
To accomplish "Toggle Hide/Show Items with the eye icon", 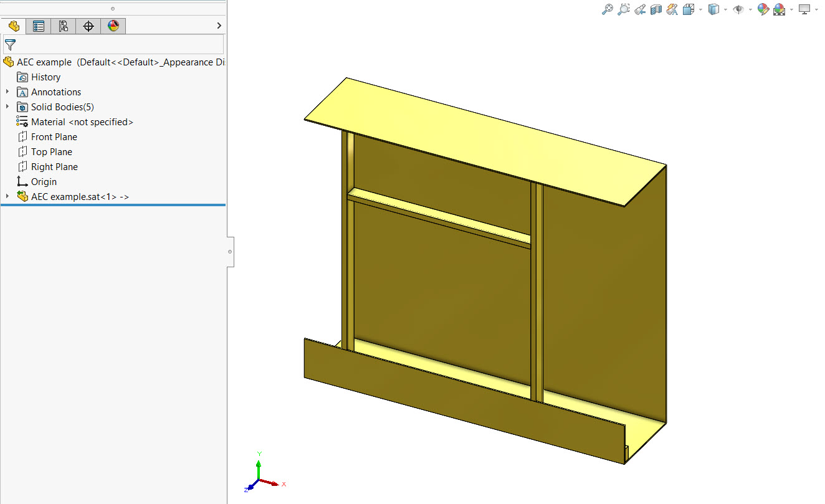I will (x=738, y=9).
